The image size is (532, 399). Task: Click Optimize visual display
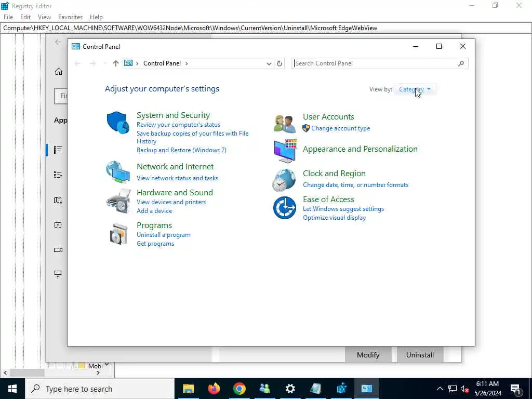pos(334,218)
